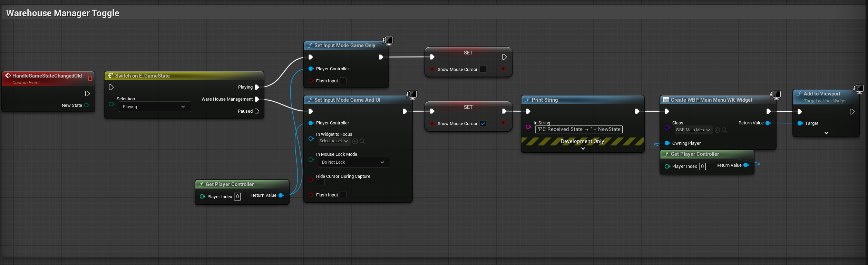The height and width of the screenshot is (265, 868).
Task: Select the Warehouse Manager Toggle comment title
Action: [63, 13]
